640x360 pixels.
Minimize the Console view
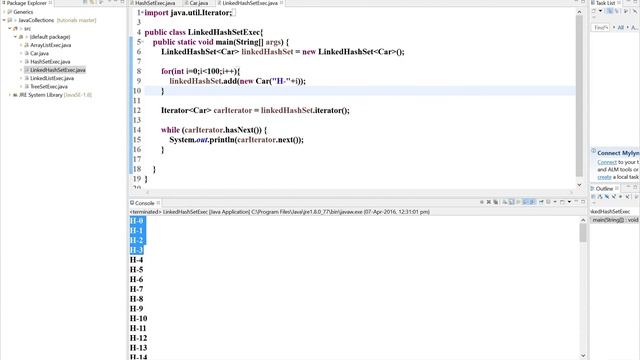576,202
